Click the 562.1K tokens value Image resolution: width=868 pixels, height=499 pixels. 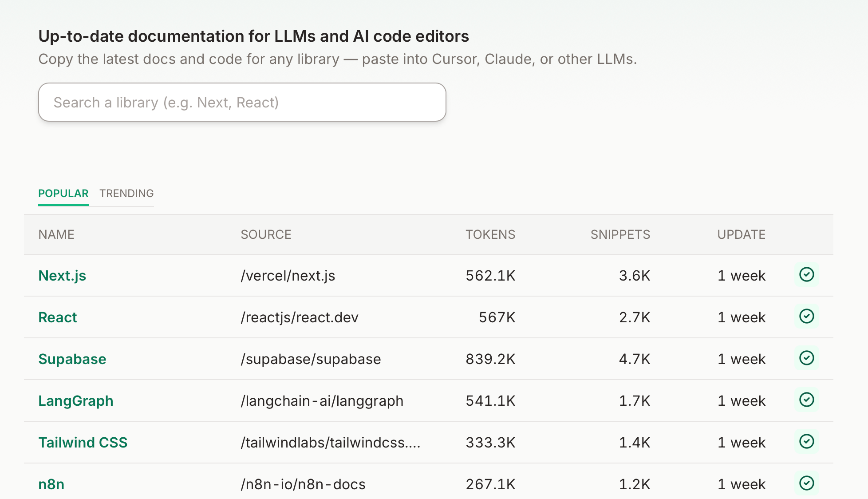[490, 276]
